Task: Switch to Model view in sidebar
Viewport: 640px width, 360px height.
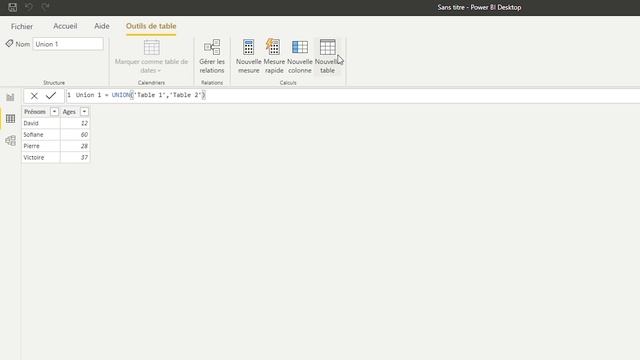Action: tap(10, 140)
